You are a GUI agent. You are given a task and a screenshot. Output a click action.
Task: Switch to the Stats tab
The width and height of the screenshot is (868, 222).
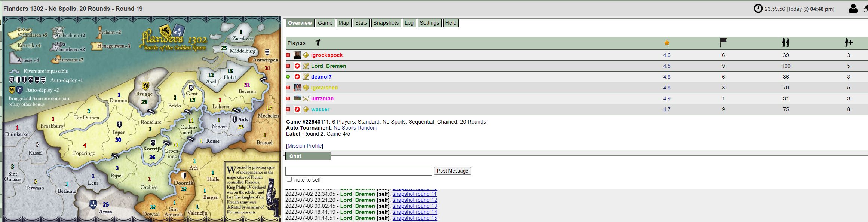[361, 23]
